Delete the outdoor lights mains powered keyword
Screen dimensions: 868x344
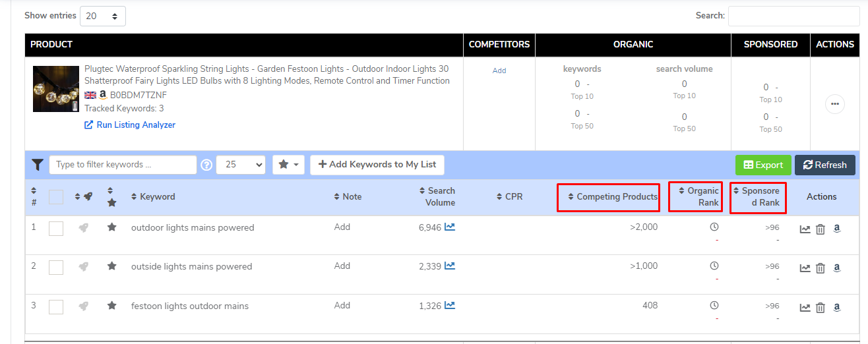tap(821, 229)
